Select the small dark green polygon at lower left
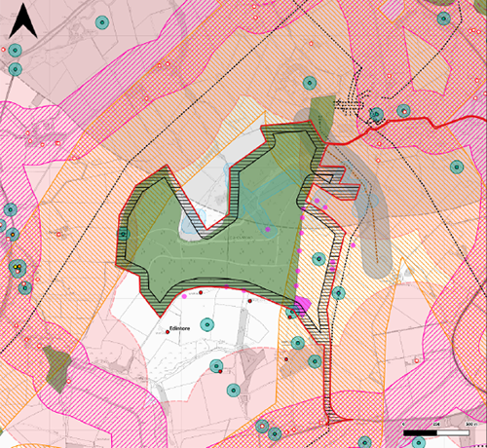Image resolution: width=487 pixels, height=448 pixels. click(57, 368)
